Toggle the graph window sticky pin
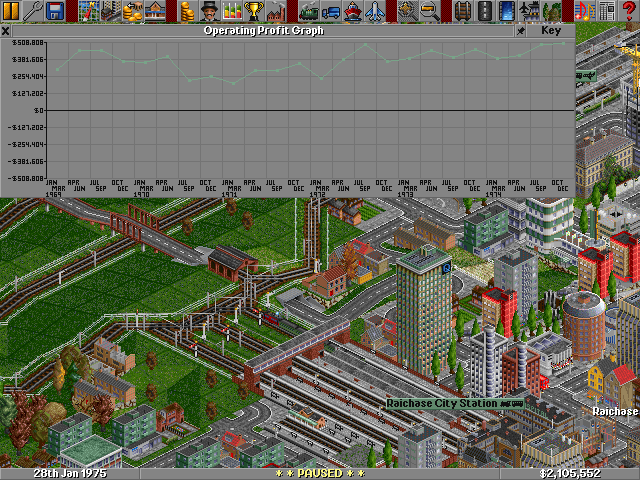This screenshot has height=480, width=640. point(520,31)
